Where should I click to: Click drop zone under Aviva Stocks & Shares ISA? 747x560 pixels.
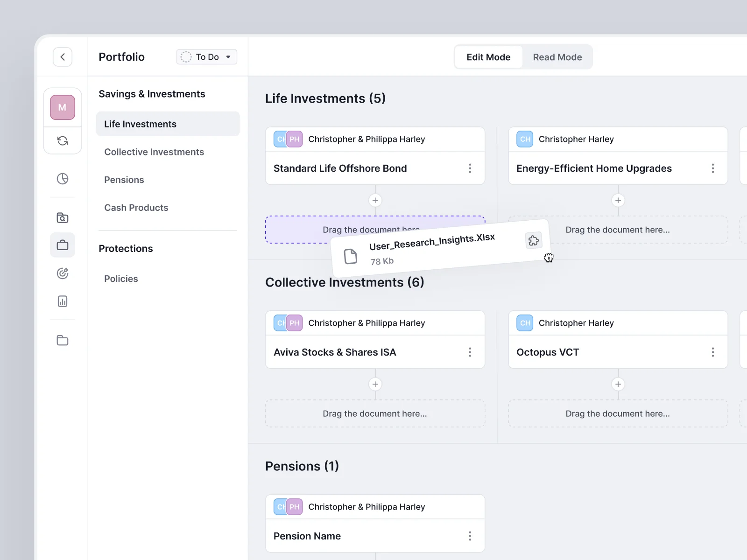375,413
